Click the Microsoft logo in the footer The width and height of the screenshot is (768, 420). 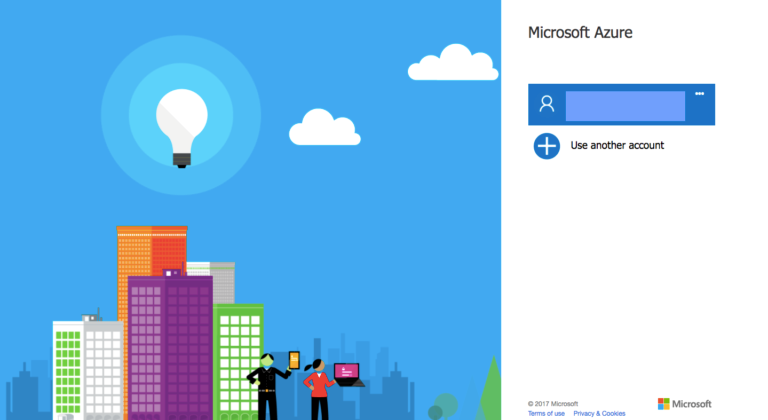tap(684, 404)
